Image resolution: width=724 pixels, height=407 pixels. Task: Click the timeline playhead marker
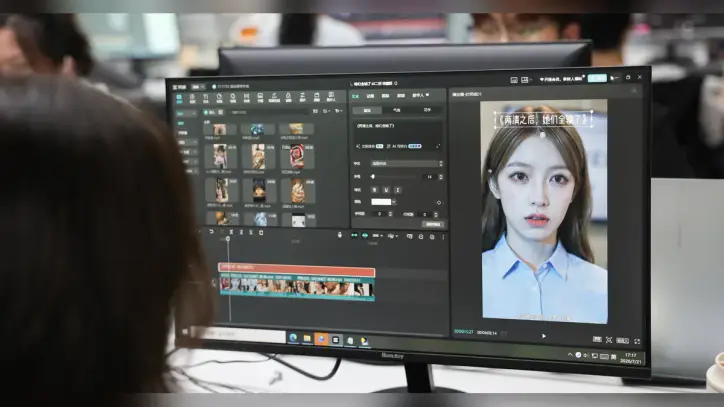tap(228, 238)
